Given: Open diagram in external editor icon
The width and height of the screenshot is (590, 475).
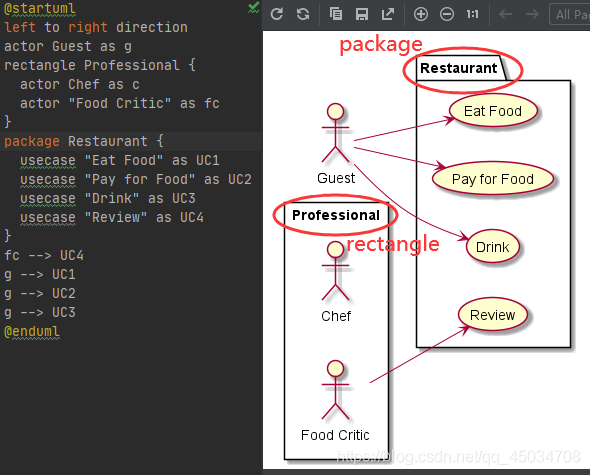Looking at the screenshot, I should click(388, 14).
